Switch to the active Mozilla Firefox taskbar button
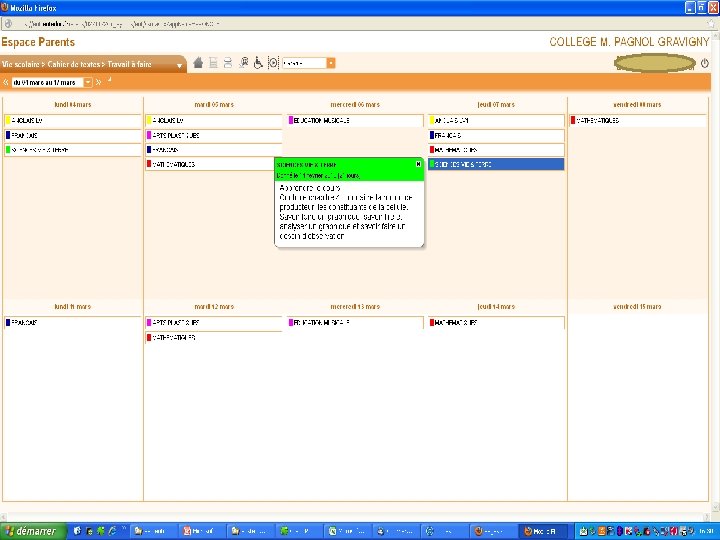720x540 pixels. (545, 531)
